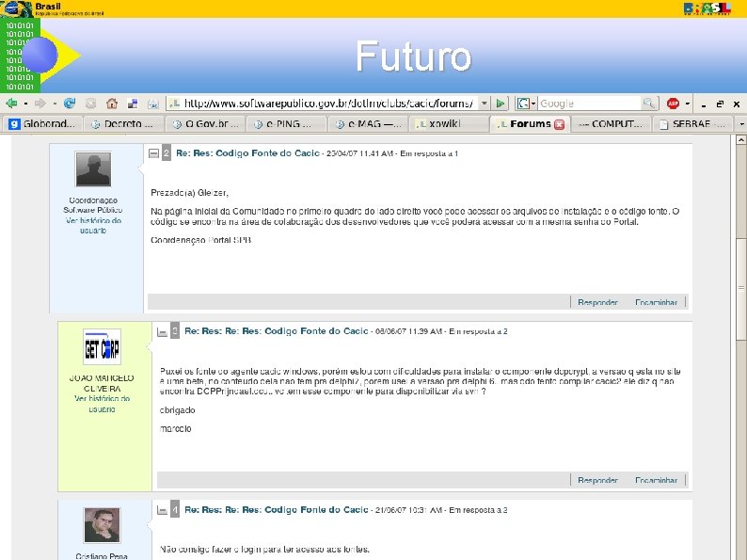Go back with the green arrow
The width and height of the screenshot is (747, 560).
click(x=11, y=104)
